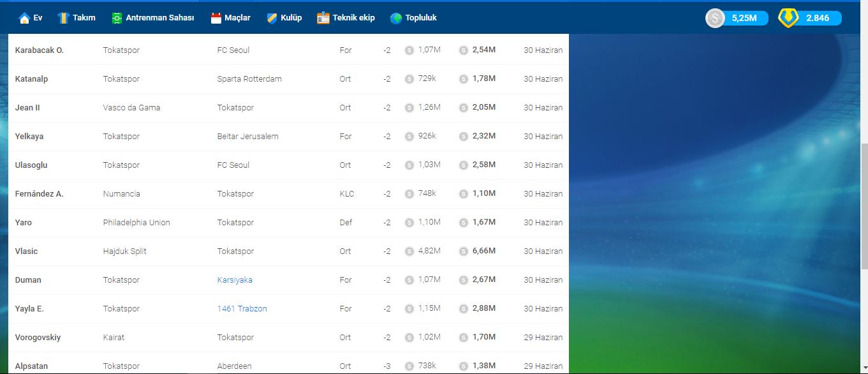Open the Teknik ekip menu
Viewport: 868px width, 374px height.
click(x=346, y=18)
